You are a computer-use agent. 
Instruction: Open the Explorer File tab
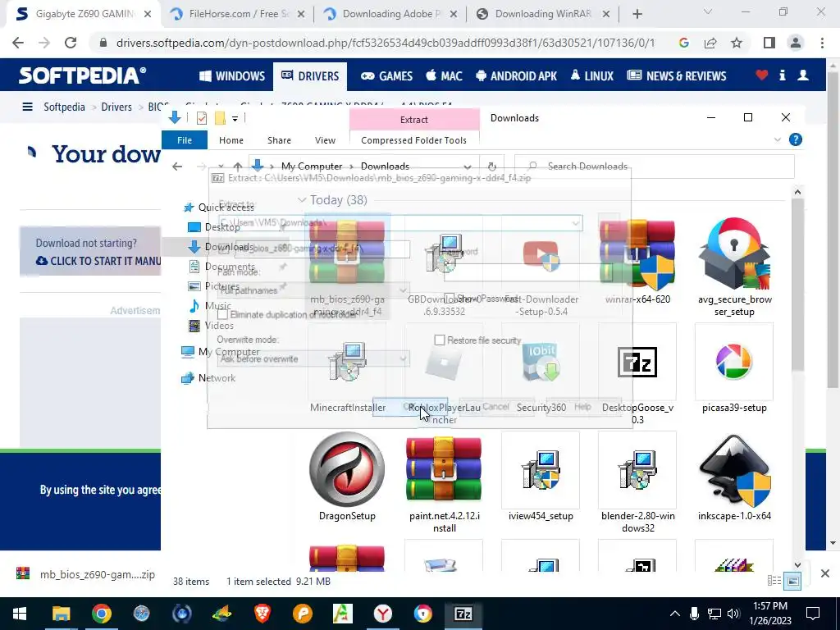click(x=185, y=140)
